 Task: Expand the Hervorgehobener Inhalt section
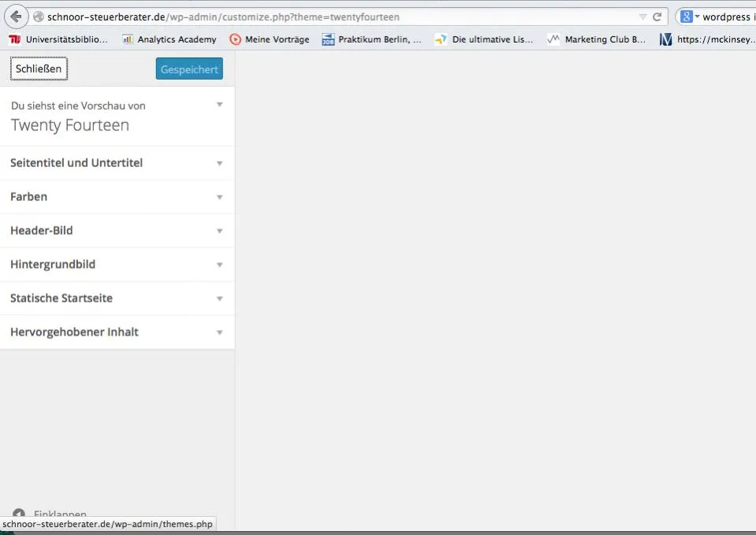coord(117,332)
